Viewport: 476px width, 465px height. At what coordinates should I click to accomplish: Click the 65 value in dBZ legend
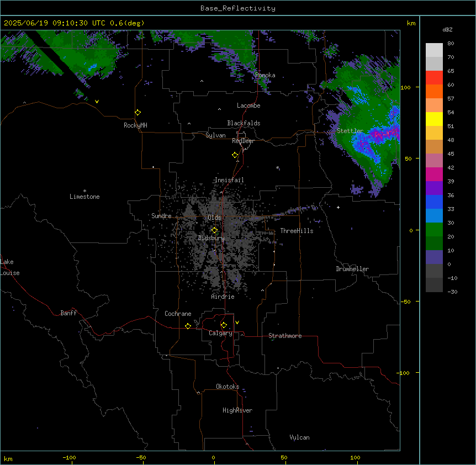coord(451,71)
